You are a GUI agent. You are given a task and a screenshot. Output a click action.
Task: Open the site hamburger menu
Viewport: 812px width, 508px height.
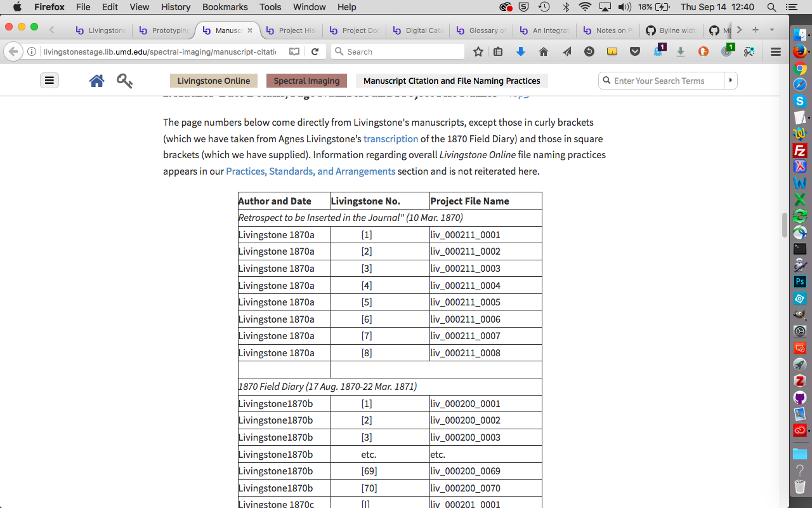49,81
